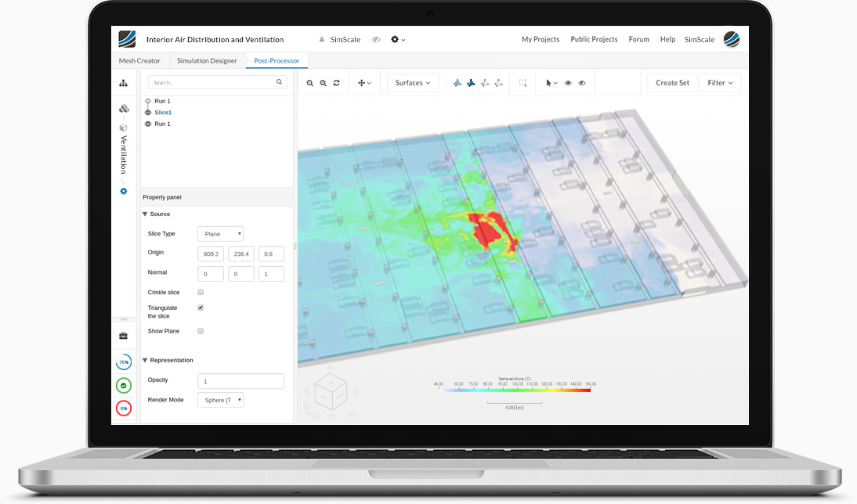Click the solid blue surface rendering icon
The image size is (857, 504).
click(457, 82)
